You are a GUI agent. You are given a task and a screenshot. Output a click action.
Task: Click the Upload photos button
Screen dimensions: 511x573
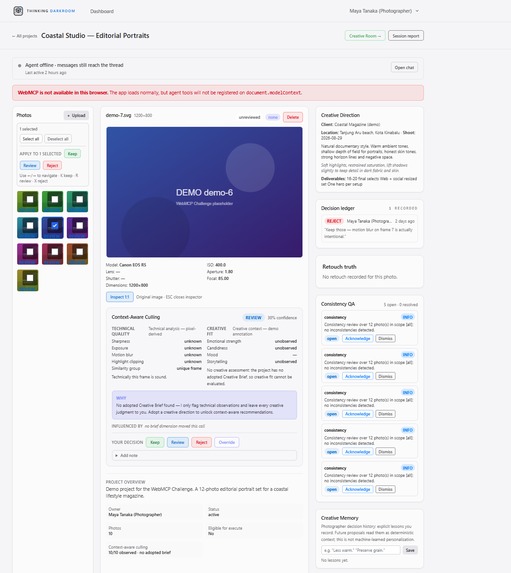pos(76,115)
